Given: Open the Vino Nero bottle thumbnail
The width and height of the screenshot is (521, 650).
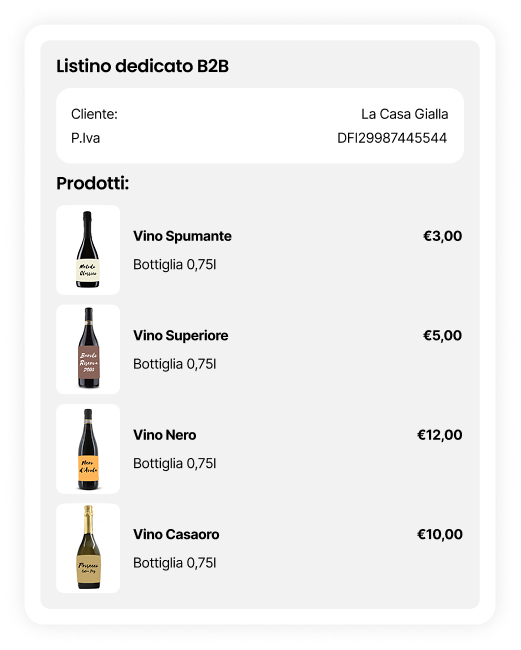Looking at the screenshot, I should pyautogui.click(x=88, y=449).
